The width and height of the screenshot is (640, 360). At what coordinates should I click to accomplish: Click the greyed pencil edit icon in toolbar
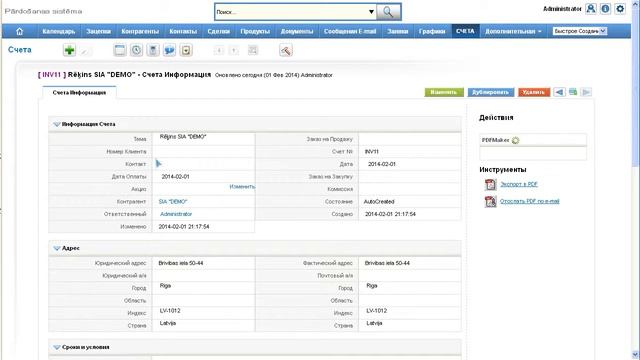click(x=85, y=51)
